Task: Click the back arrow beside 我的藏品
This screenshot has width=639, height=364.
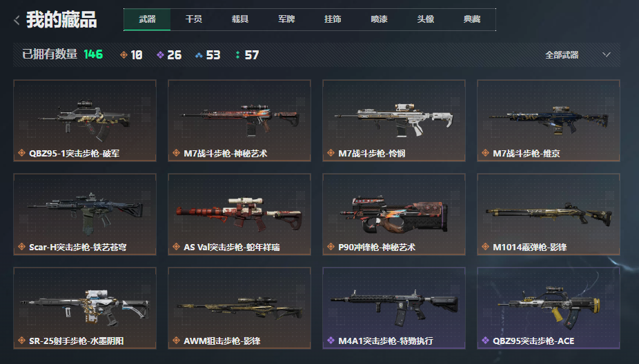Action: pos(17,20)
